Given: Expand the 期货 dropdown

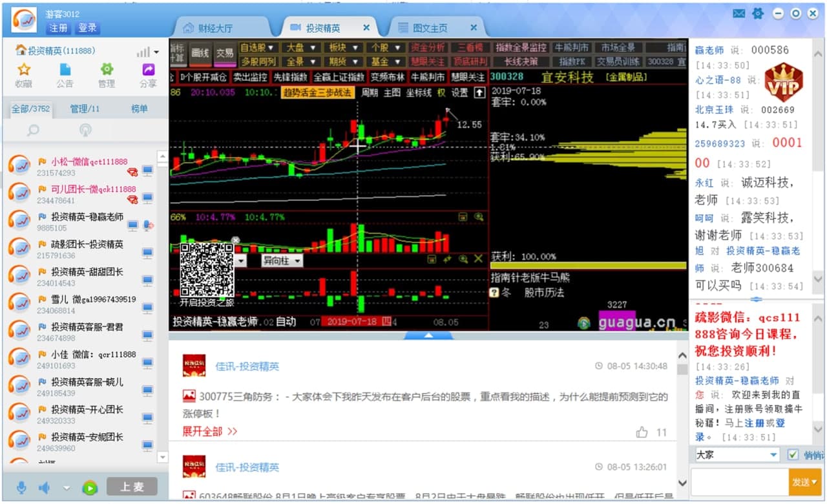Looking at the screenshot, I should (x=344, y=62).
